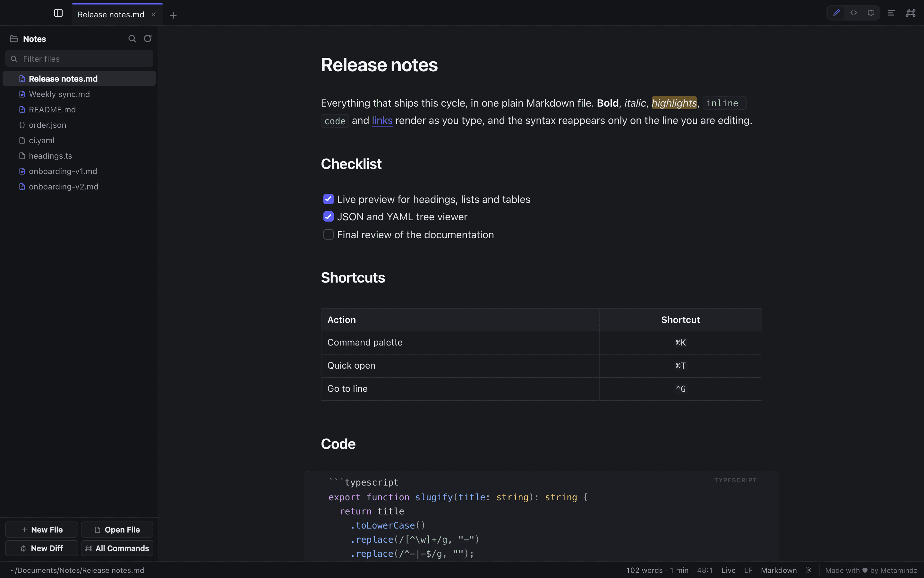Click the 102 words count in status bar
Viewport: 924px width, 578px height.
pyautogui.click(x=657, y=570)
